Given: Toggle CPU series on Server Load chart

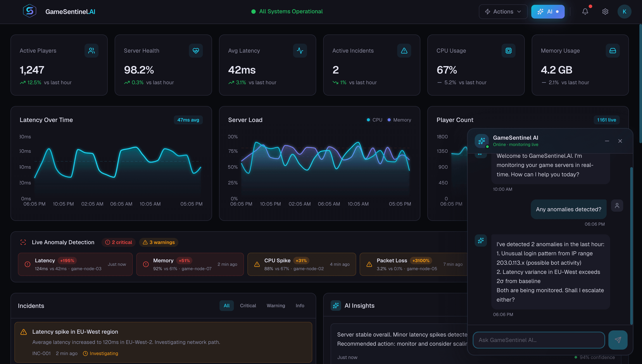Looking at the screenshot, I should point(374,120).
